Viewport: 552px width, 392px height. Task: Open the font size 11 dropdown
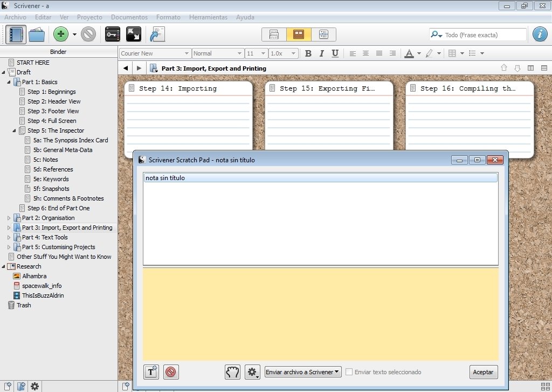256,53
